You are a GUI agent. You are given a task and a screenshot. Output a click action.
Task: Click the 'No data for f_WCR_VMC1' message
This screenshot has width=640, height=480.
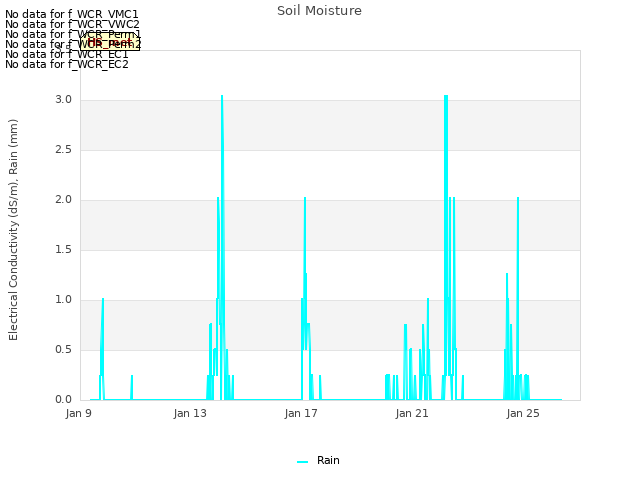72,14
